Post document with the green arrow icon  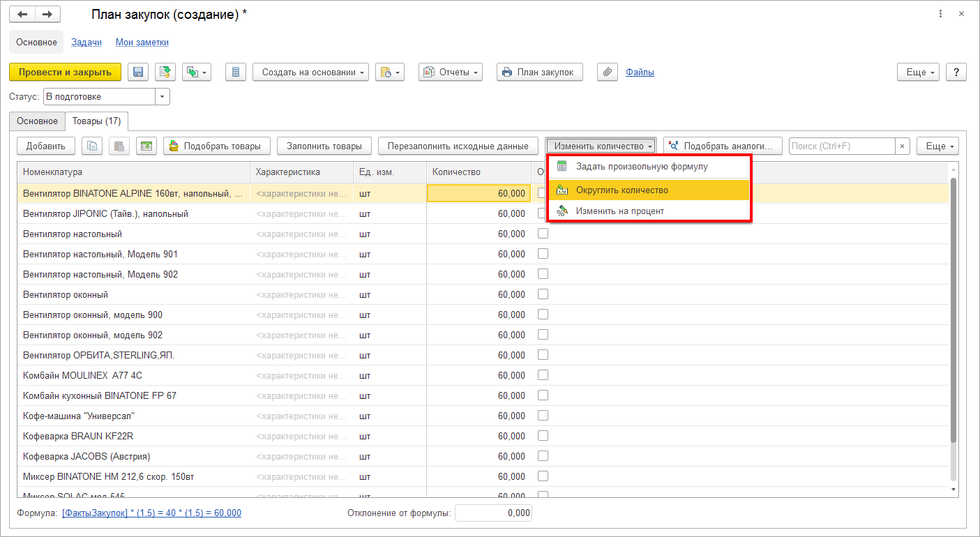[x=165, y=72]
